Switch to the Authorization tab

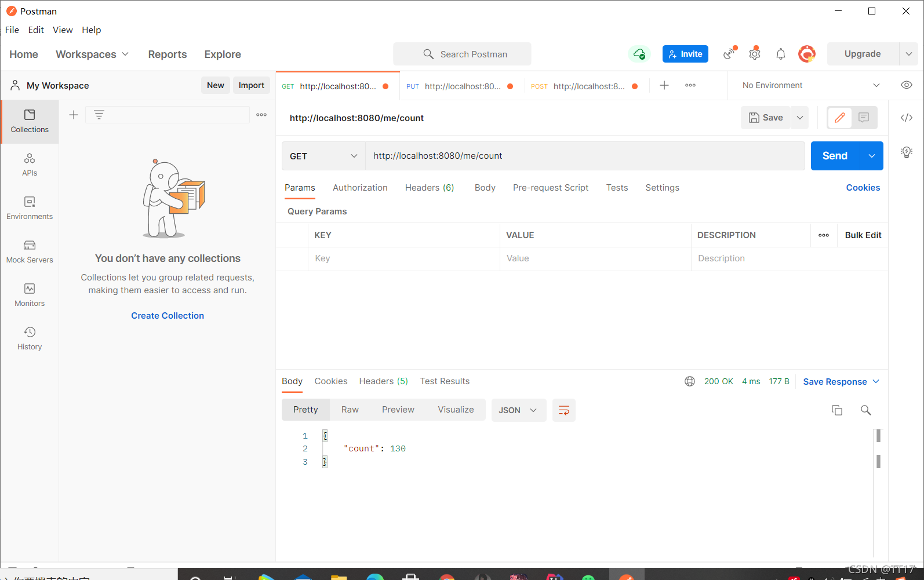(x=360, y=188)
